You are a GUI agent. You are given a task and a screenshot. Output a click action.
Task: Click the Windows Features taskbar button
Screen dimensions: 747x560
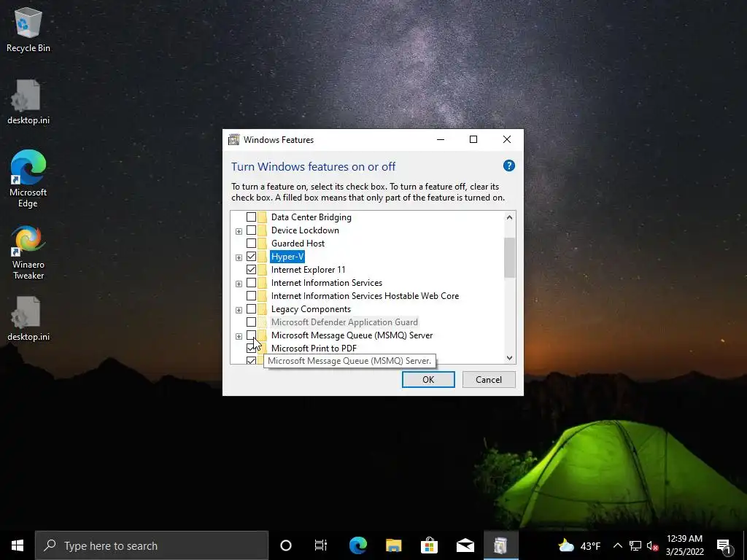click(500, 545)
